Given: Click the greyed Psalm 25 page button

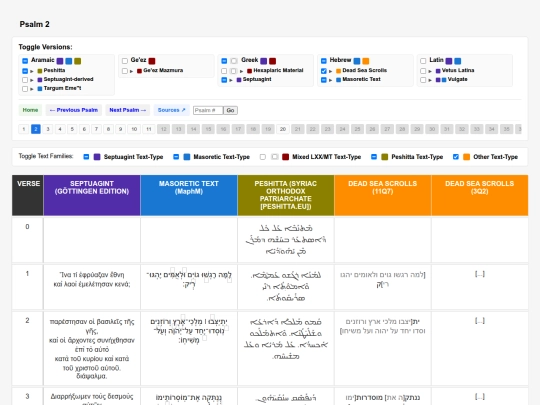Looking at the screenshot, I should (357, 129).
